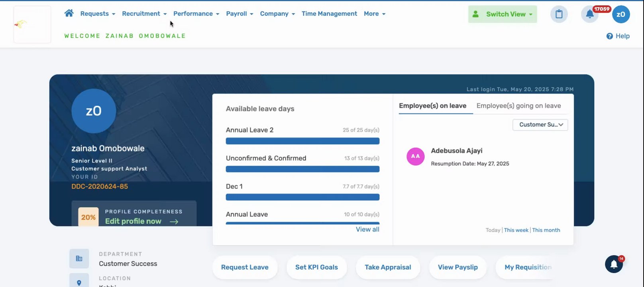Expand the Requests menu
The width and height of the screenshot is (644, 287).
pyautogui.click(x=98, y=14)
